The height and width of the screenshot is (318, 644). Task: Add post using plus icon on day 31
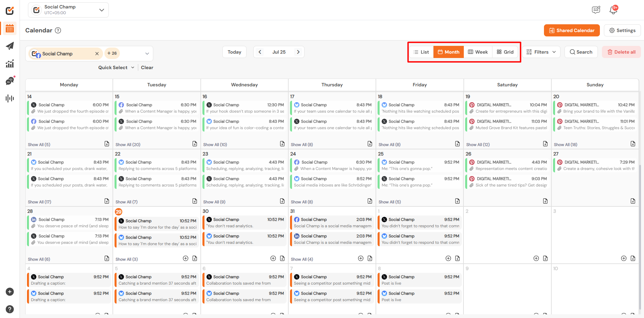point(361,258)
